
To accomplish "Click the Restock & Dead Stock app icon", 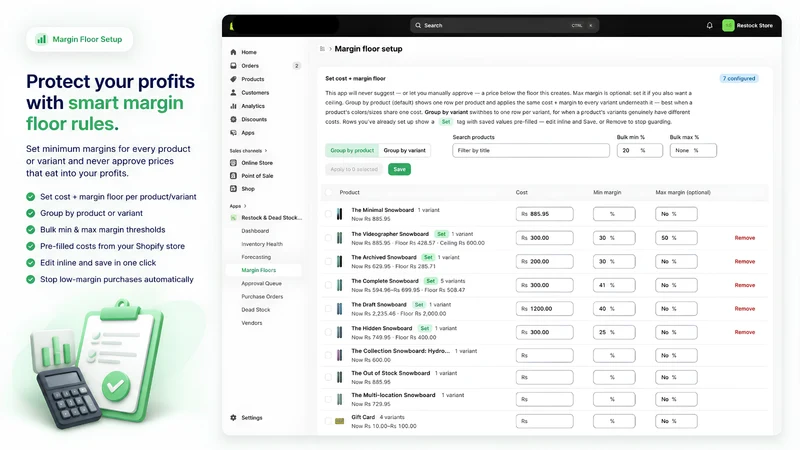I will 233,217.
